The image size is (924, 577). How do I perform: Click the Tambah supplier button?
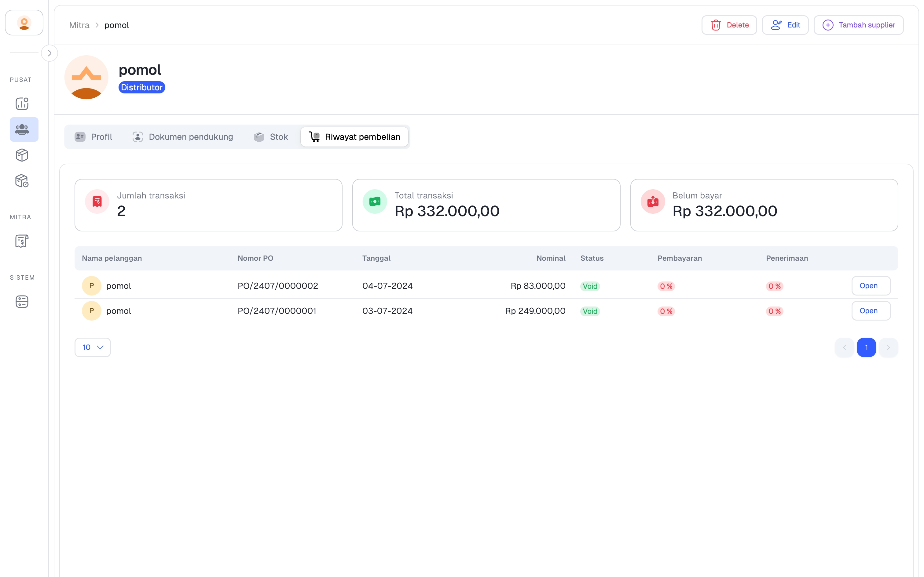858,25
